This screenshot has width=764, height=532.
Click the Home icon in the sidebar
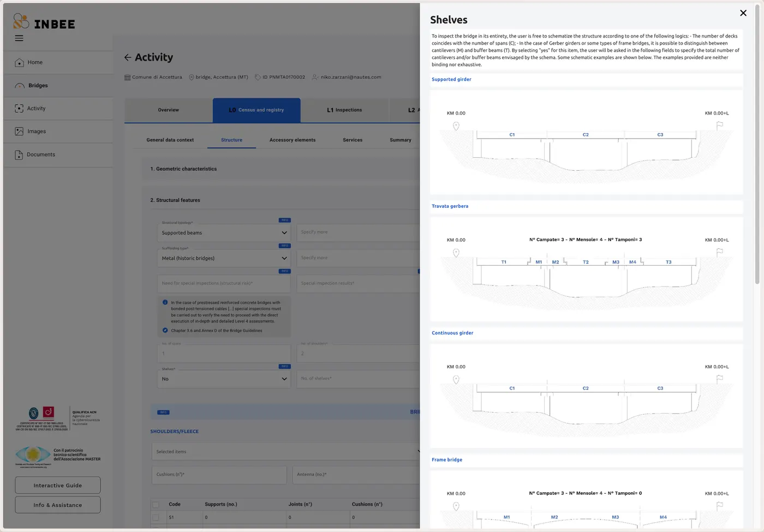point(19,62)
